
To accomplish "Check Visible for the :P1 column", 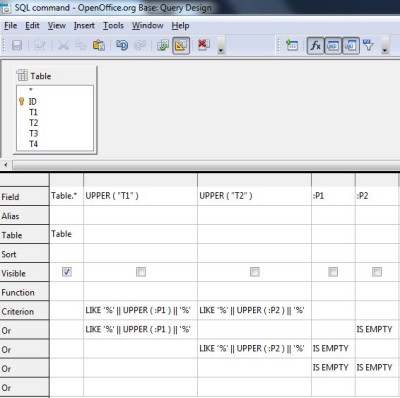I will (x=333, y=272).
